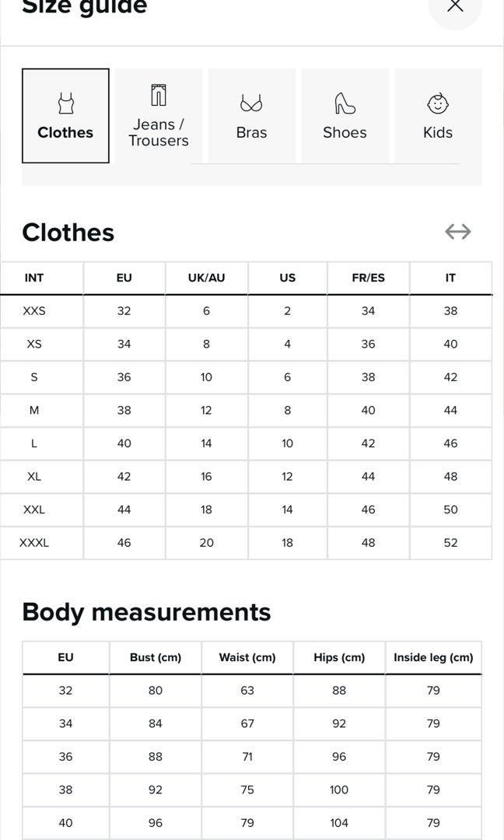Select the XXS size row label
The height and width of the screenshot is (840, 504).
coord(34,310)
